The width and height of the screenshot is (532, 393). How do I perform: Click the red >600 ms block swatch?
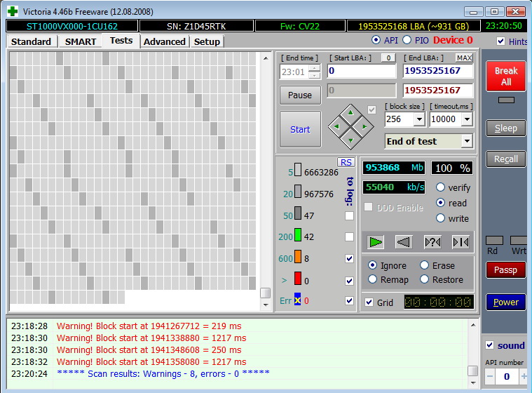[298, 278]
